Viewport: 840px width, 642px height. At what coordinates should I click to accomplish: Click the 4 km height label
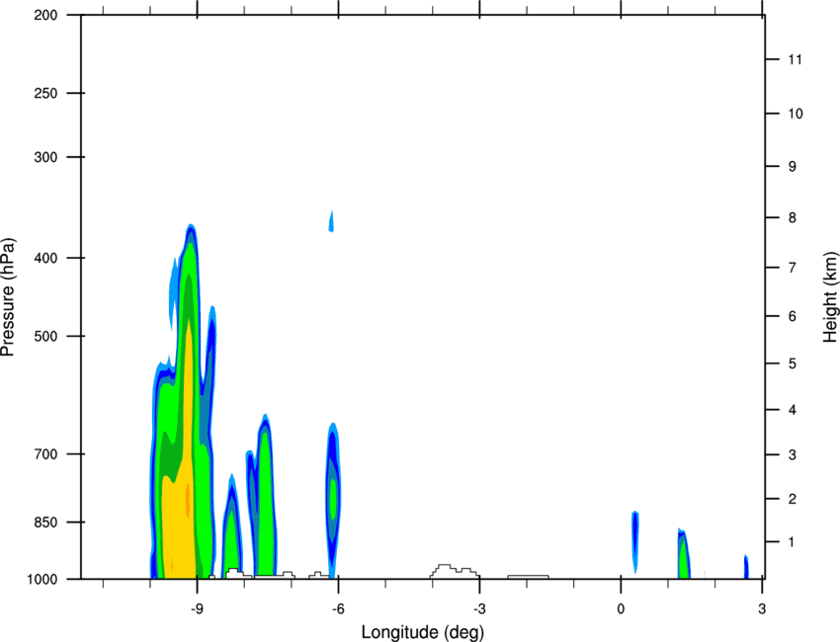793,410
